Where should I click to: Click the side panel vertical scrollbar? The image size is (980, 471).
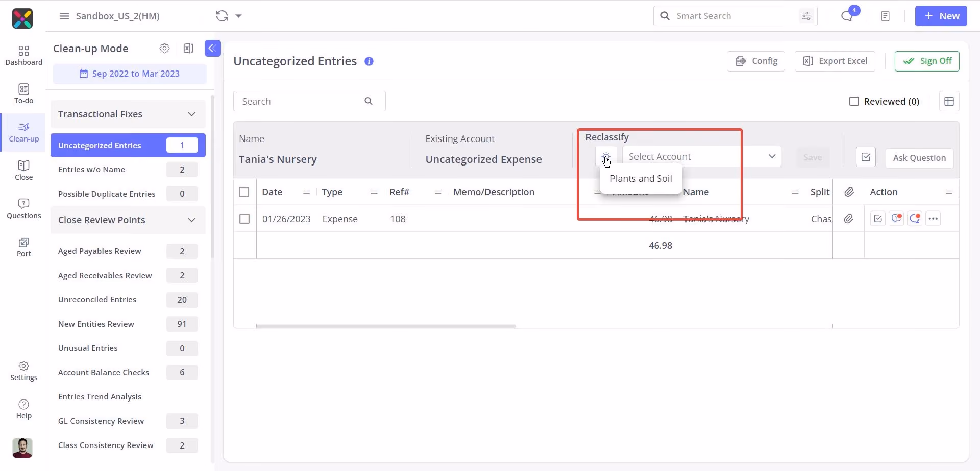point(212,176)
